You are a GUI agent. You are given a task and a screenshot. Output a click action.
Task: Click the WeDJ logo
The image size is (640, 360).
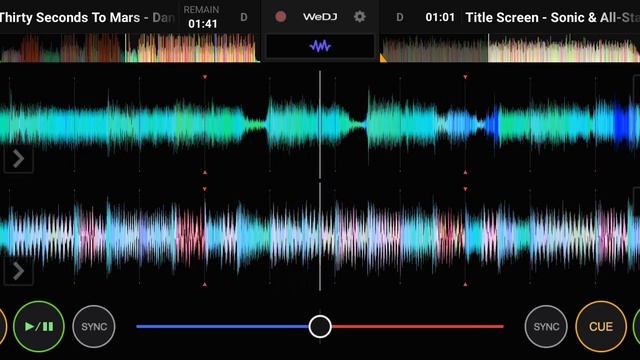(x=320, y=17)
